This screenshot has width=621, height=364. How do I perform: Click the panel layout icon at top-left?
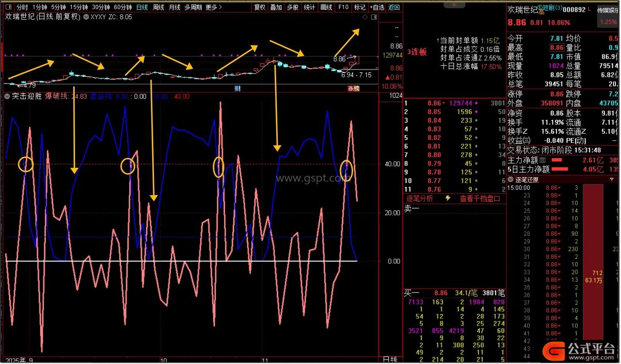[x=8, y=7]
